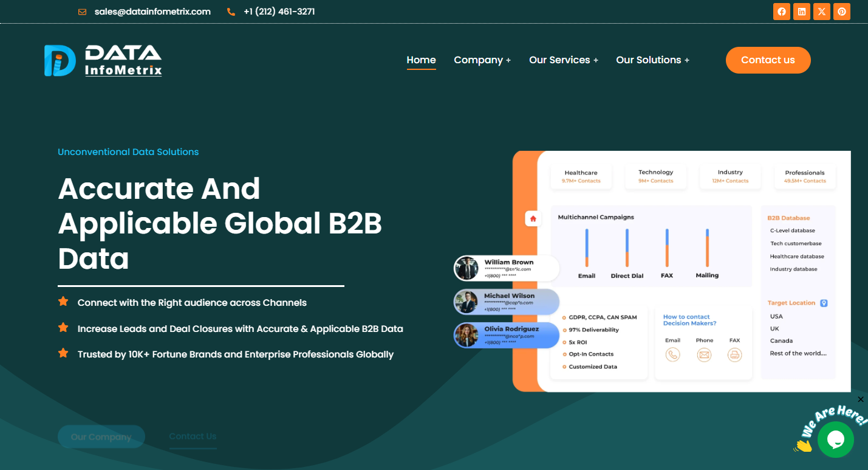Click UK in Target Location list
Screen dimensions: 868x470
(774, 328)
